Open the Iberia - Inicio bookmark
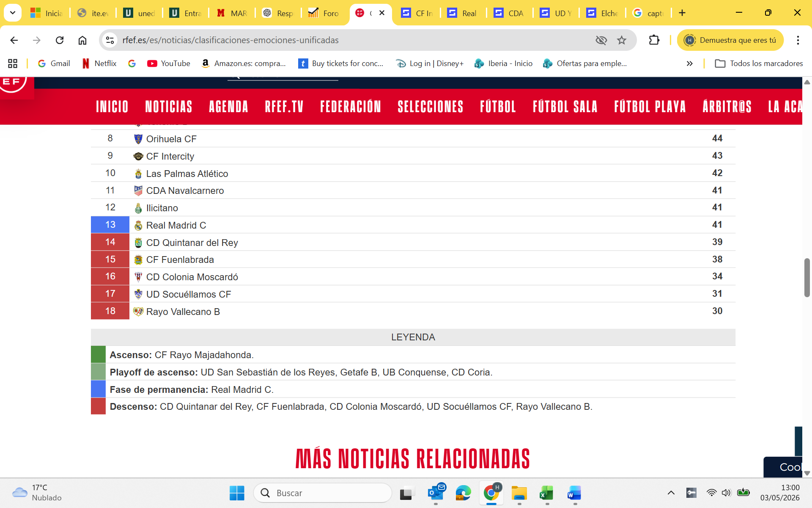The image size is (812, 508). tap(504, 63)
